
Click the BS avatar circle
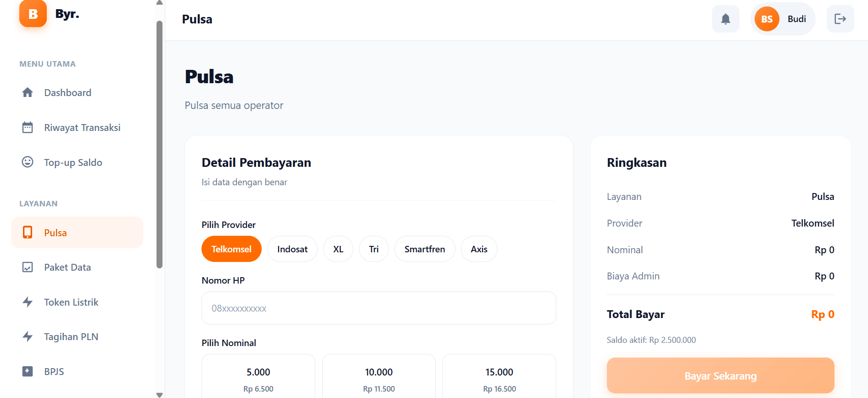coord(767,19)
